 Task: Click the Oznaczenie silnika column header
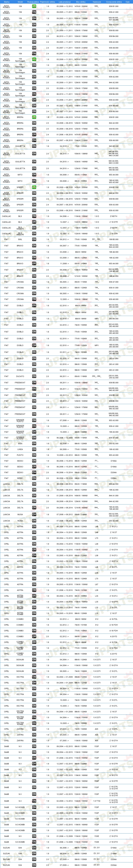pyautogui.click(x=114, y=2)
